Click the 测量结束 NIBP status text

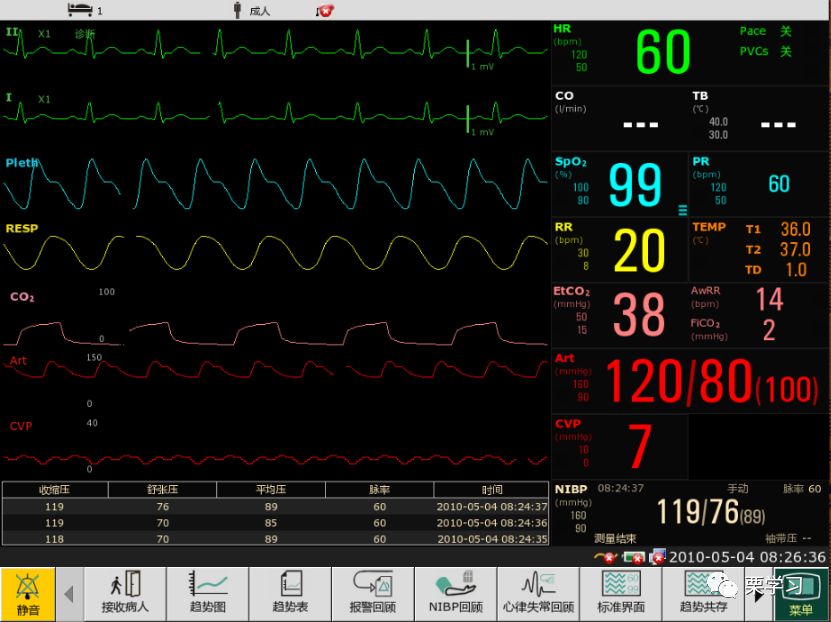[x=614, y=538]
